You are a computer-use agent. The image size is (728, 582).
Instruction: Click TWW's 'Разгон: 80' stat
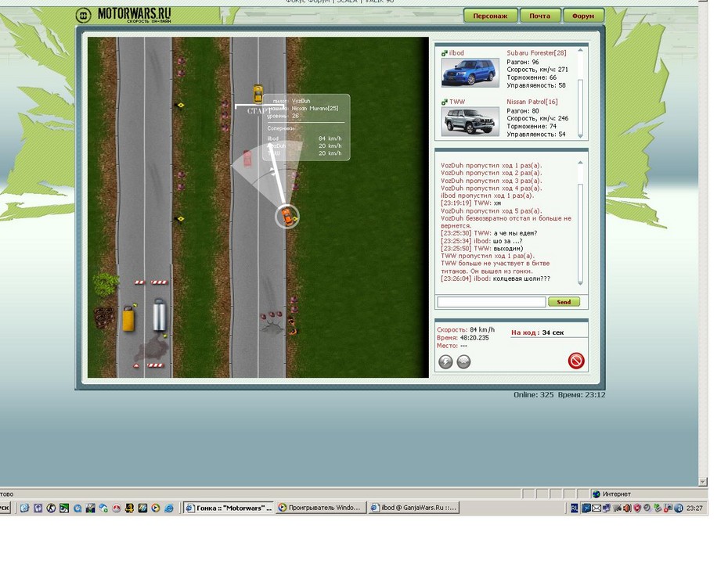click(523, 111)
